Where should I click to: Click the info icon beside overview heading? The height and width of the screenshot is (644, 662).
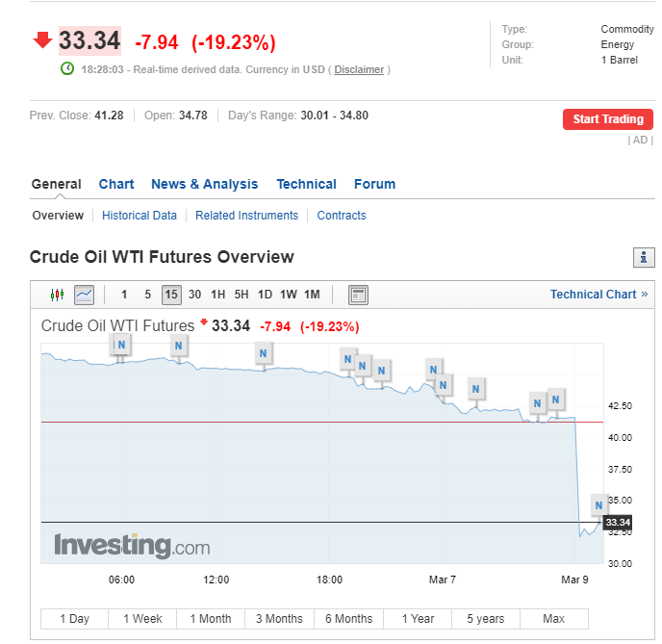pyautogui.click(x=644, y=257)
